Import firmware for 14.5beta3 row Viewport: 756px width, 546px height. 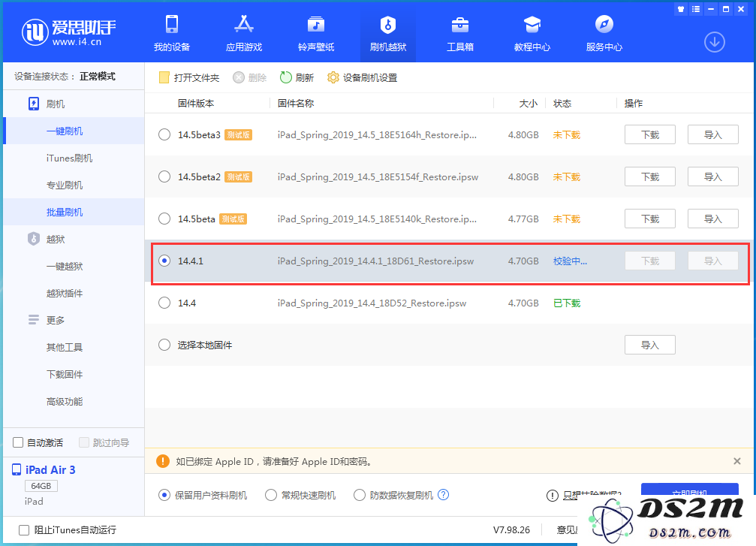point(712,134)
